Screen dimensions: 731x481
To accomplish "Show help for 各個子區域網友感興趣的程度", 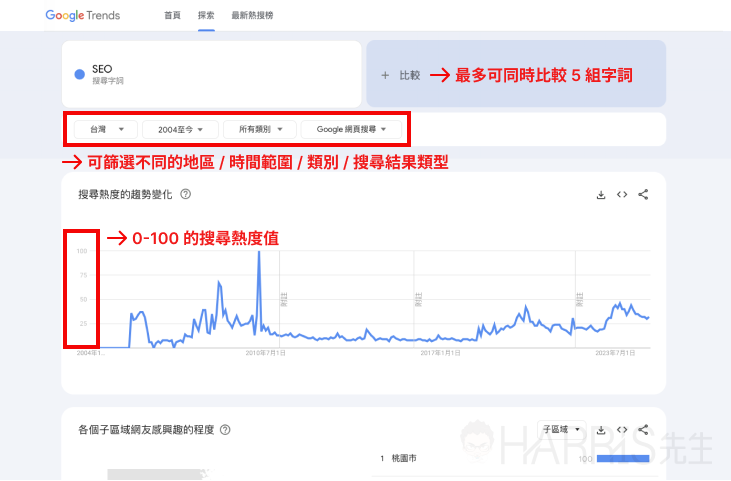I will 225,430.
